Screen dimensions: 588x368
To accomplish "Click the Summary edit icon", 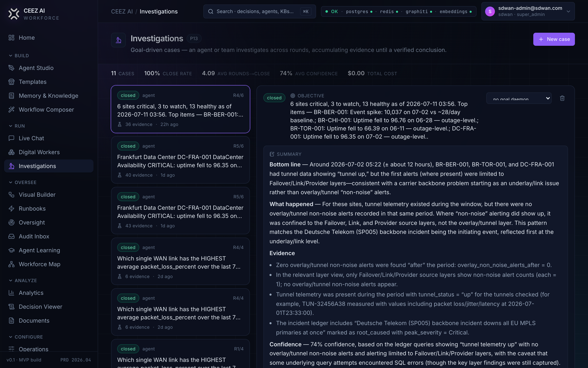I will pos(272,154).
